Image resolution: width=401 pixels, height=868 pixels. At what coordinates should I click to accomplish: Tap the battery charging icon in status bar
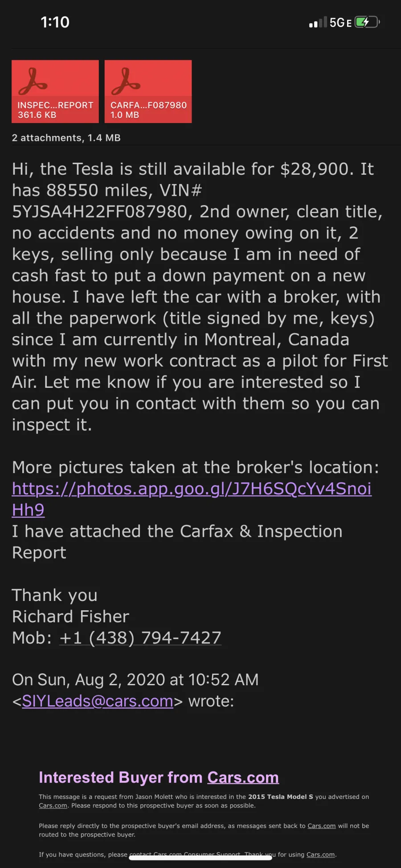coord(367,22)
